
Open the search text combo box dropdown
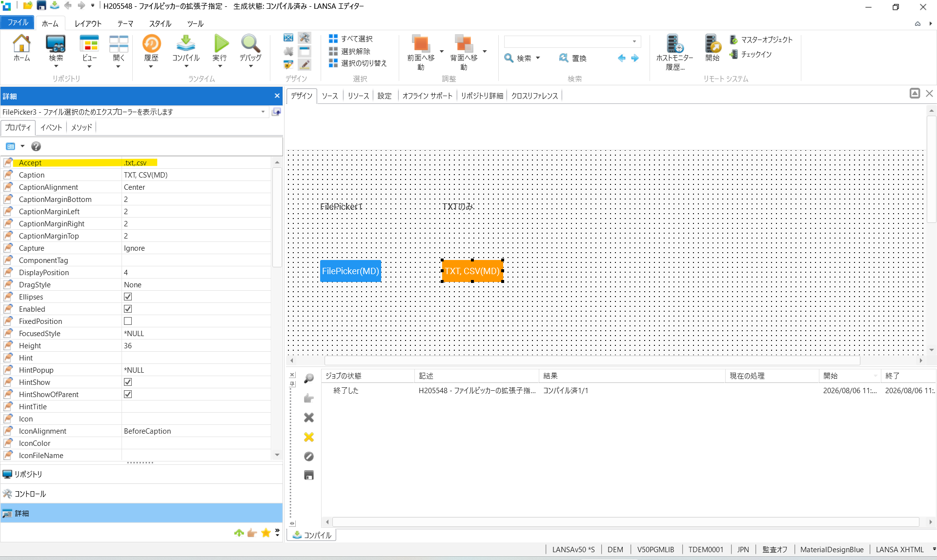coord(634,41)
